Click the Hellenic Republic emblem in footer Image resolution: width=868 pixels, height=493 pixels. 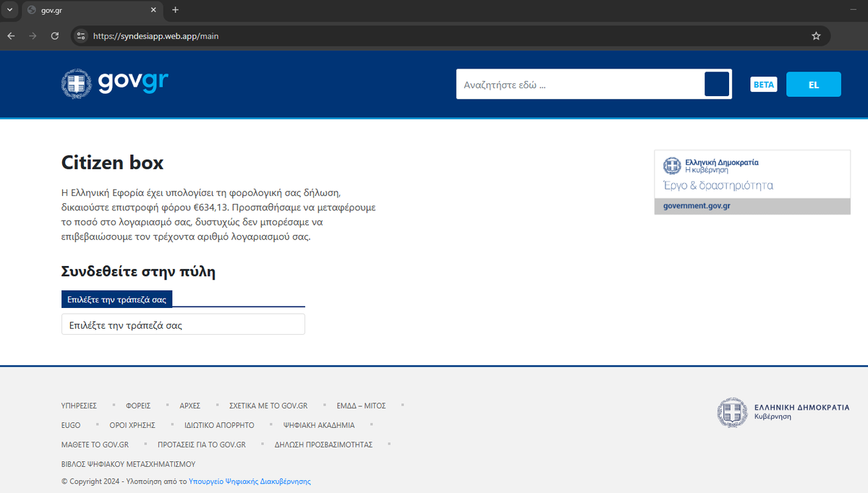pos(732,412)
